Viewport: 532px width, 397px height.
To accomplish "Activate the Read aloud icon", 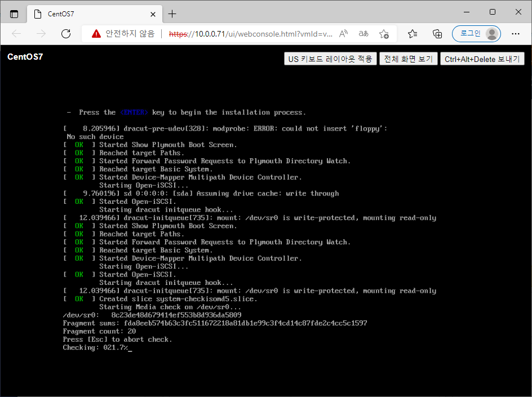I will click(343, 34).
